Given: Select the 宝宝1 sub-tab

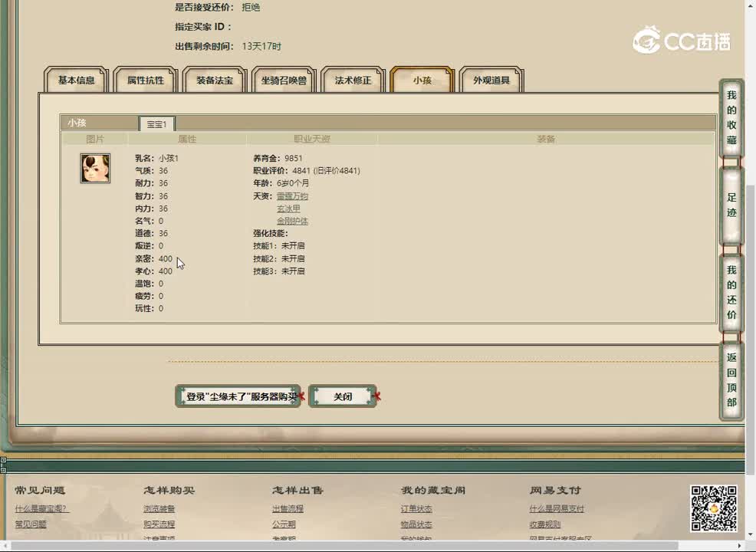Looking at the screenshot, I should pyautogui.click(x=156, y=123).
